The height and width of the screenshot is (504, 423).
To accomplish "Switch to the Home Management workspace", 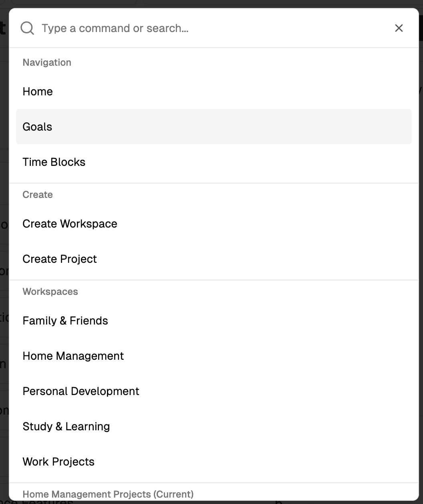I will coord(73,356).
